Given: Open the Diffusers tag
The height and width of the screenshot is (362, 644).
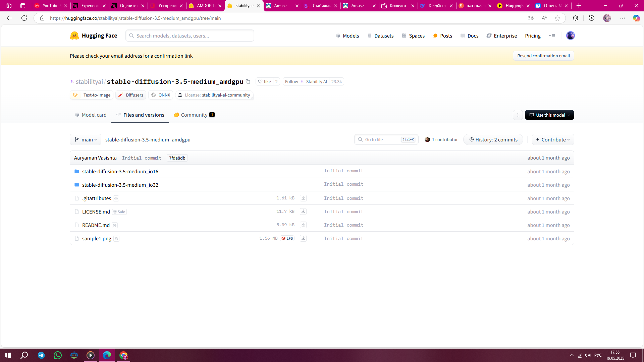Looking at the screenshot, I should (x=131, y=95).
